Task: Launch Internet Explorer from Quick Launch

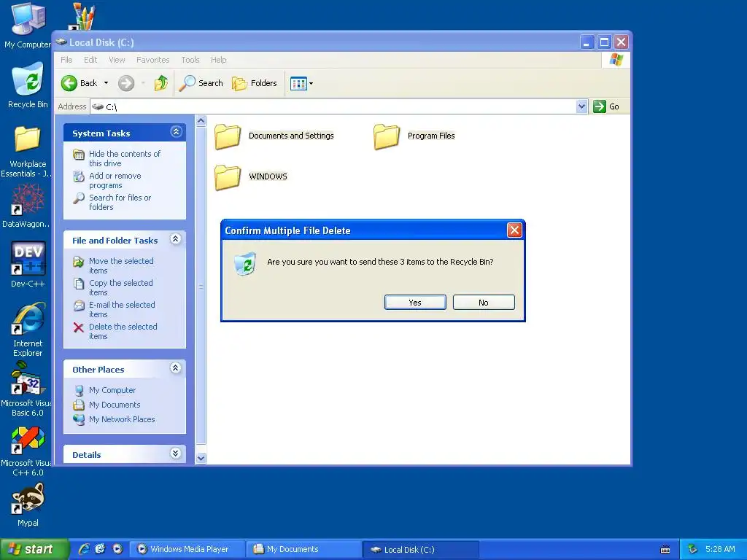Action: click(85, 549)
